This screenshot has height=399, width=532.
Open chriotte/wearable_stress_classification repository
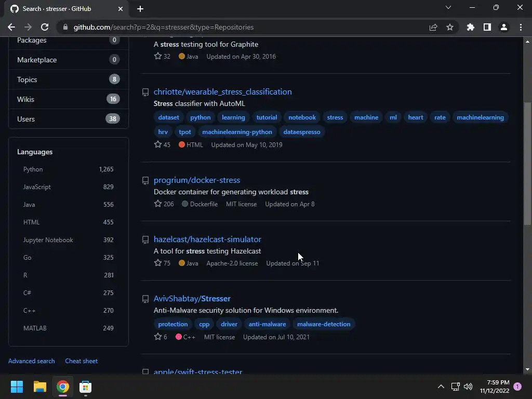(222, 91)
